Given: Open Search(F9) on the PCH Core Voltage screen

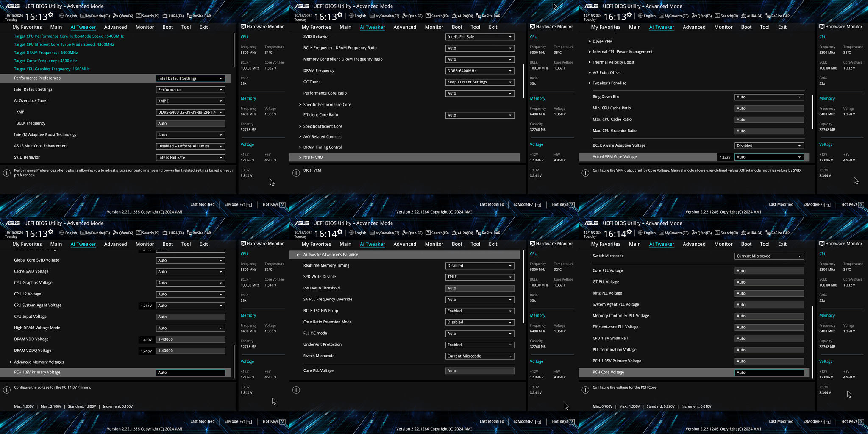Looking at the screenshot, I should coord(726,233).
